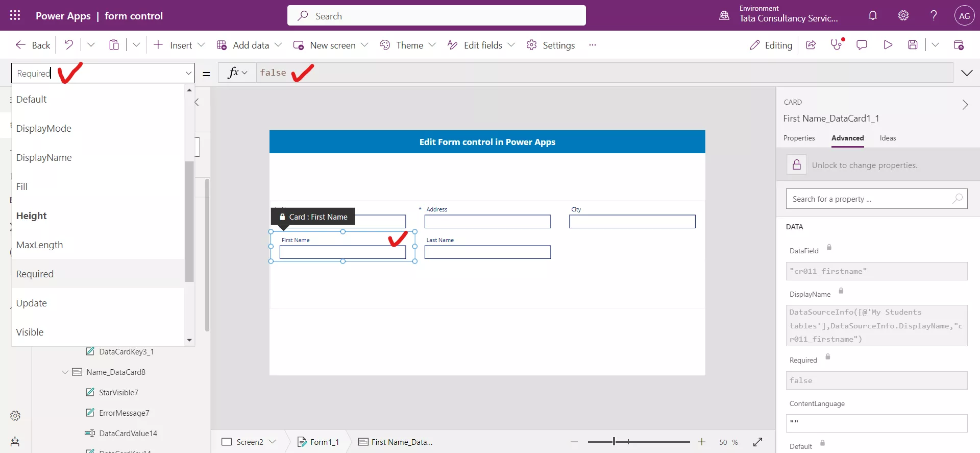Click the Publish icon at toolbar end

[x=959, y=45]
